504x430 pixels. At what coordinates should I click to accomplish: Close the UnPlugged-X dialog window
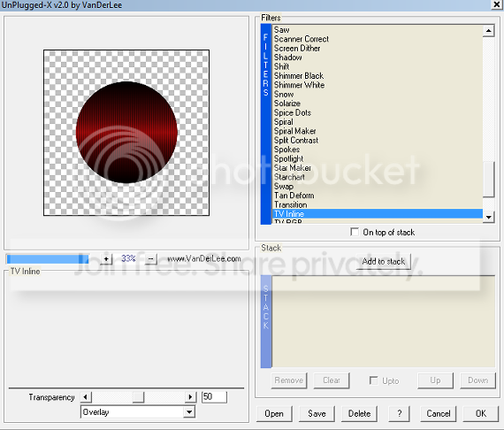tap(497, 4)
